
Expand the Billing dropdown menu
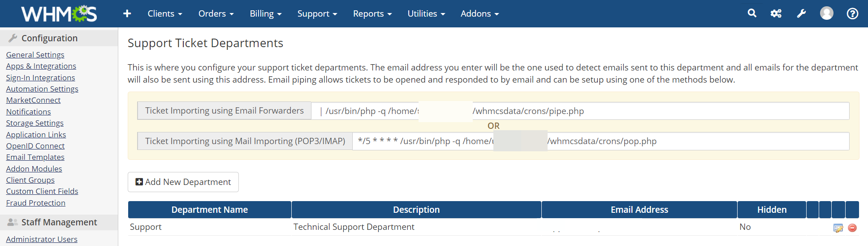pyautogui.click(x=265, y=13)
